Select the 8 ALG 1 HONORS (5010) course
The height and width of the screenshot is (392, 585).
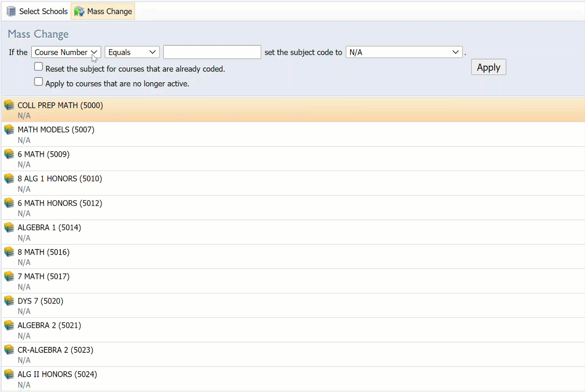(x=293, y=183)
